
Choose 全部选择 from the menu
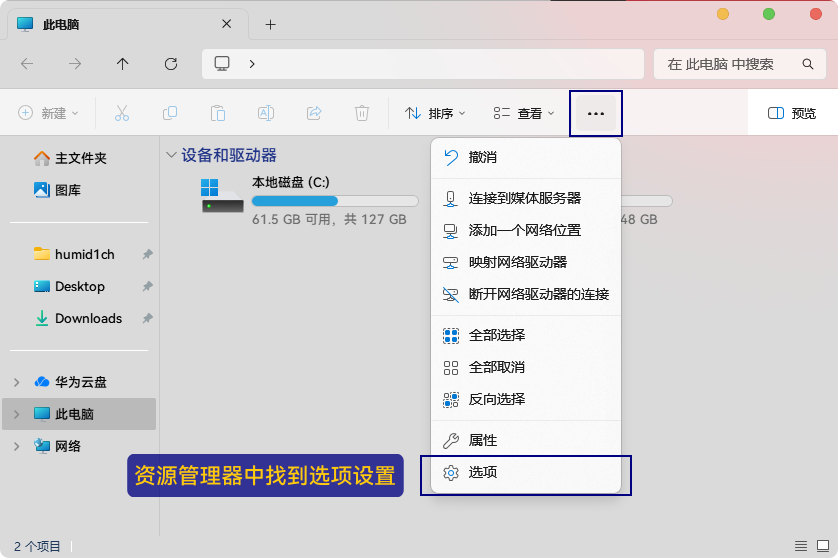click(526, 336)
